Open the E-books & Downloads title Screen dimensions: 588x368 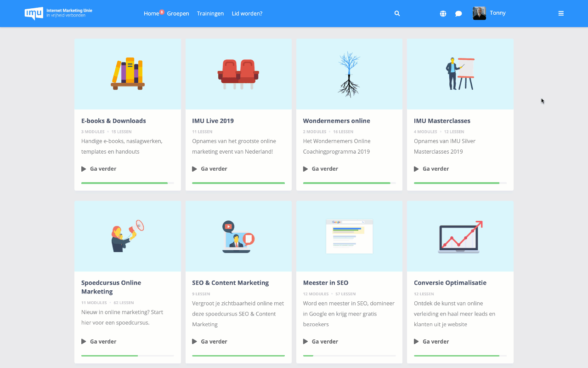(x=113, y=121)
